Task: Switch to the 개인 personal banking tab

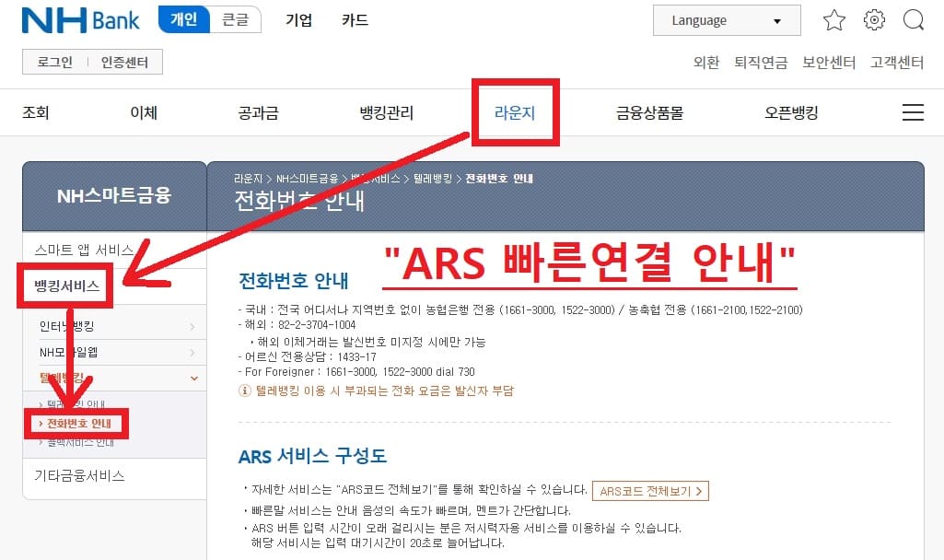Action: pos(184,17)
